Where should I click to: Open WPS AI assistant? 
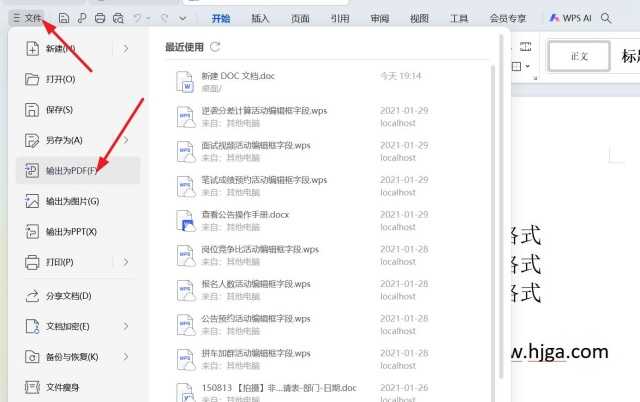(570, 18)
